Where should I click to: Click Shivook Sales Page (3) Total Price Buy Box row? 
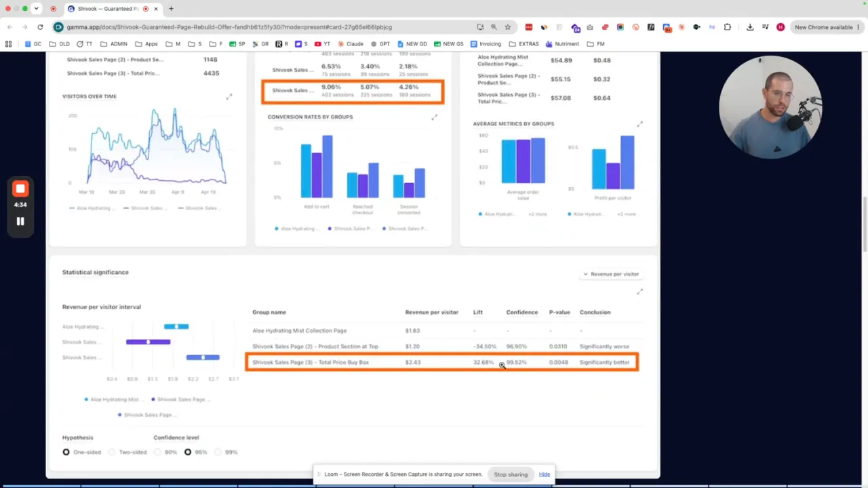point(441,363)
